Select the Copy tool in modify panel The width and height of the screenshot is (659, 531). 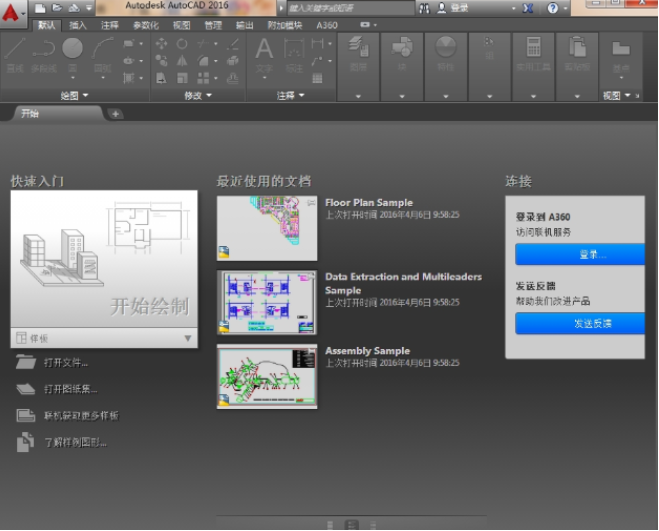pyautogui.click(x=161, y=61)
